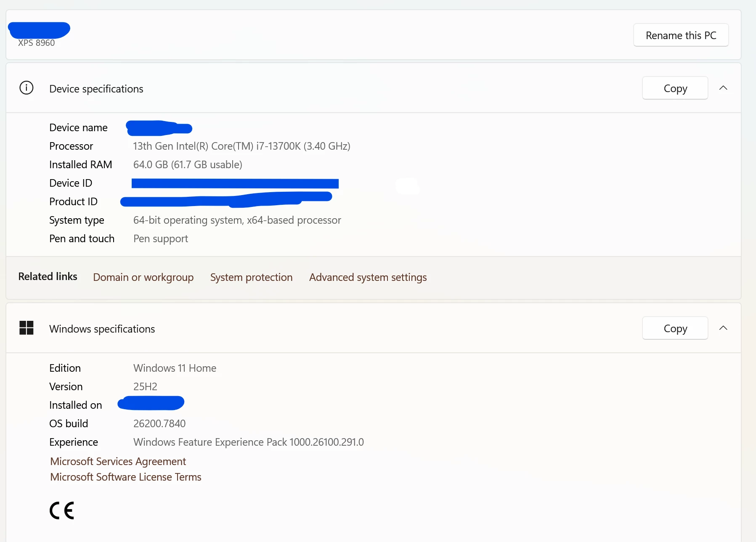Click the System type label
Image resolution: width=756 pixels, height=542 pixels.
[77, 220]
